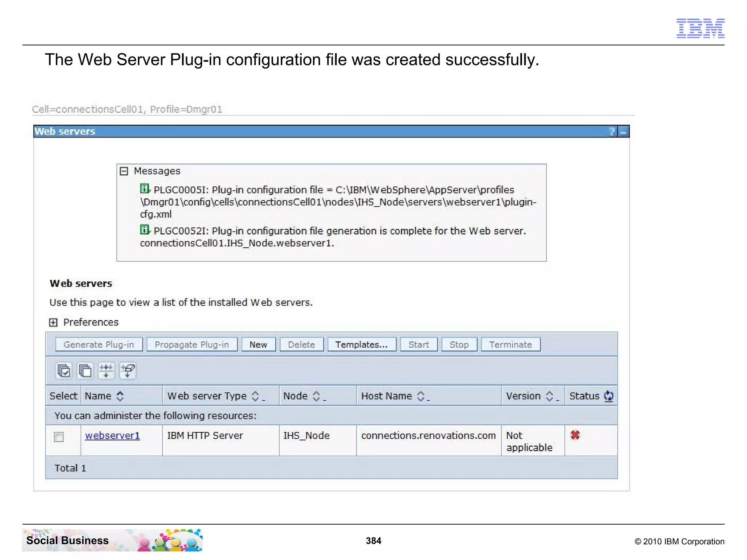Click Social Business footer banner
The height and width of the screenshot is (560, 747).
click(x=112, y=540)
